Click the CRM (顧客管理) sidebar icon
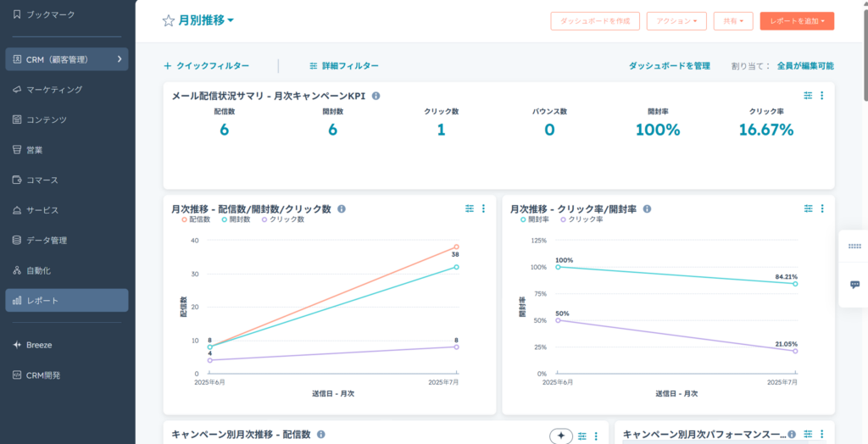868x444 pixels. 17,59
